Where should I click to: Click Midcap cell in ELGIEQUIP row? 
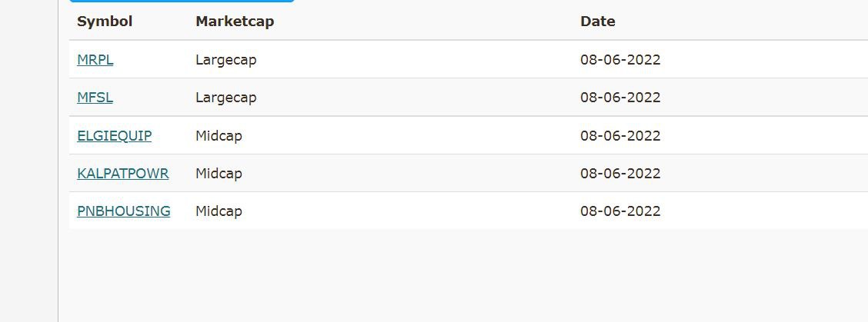coord(219,136)
